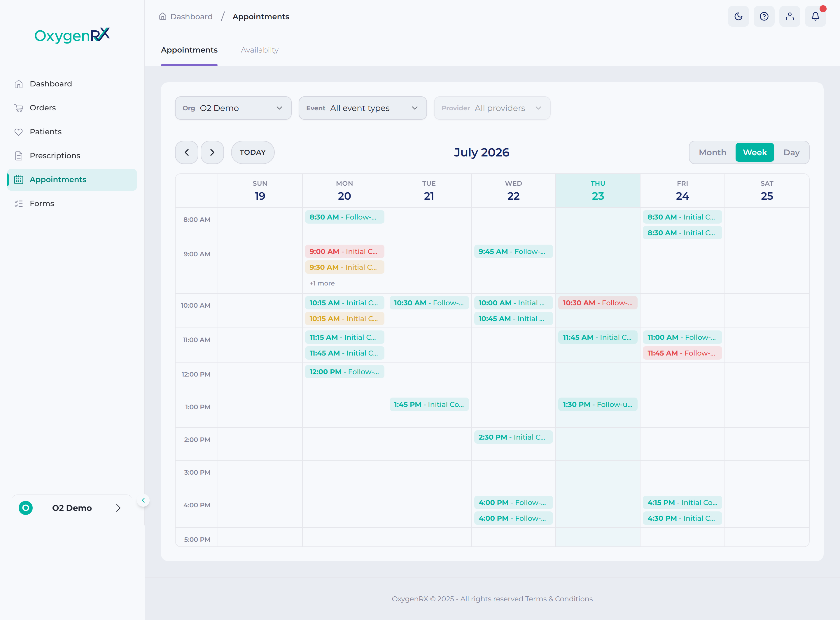Switch to Week view
This screenshot has width=840, height=620.
[x=755, y=152]
